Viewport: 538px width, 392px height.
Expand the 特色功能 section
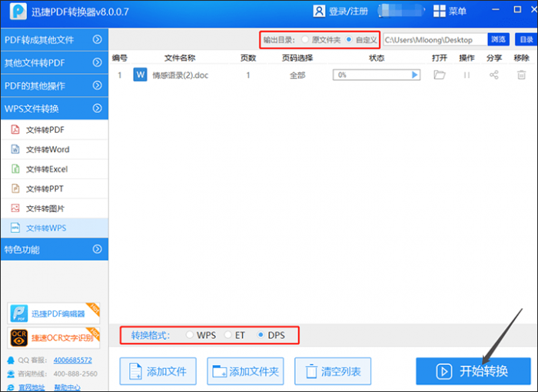click(x=55, y=249)
